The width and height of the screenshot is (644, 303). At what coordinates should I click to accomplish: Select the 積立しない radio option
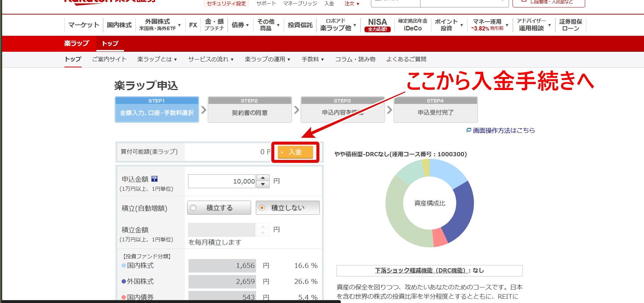point(288,208)
